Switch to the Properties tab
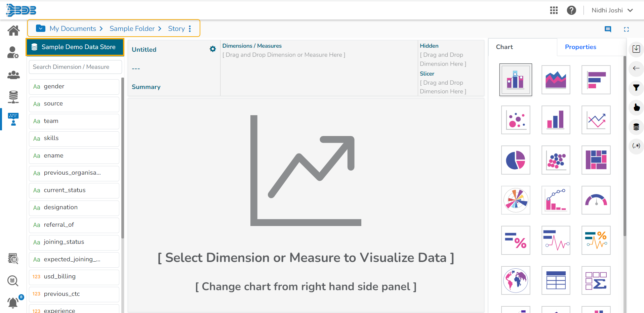Image resolution: width=644 pixels, height=313 pixels. 580,47
